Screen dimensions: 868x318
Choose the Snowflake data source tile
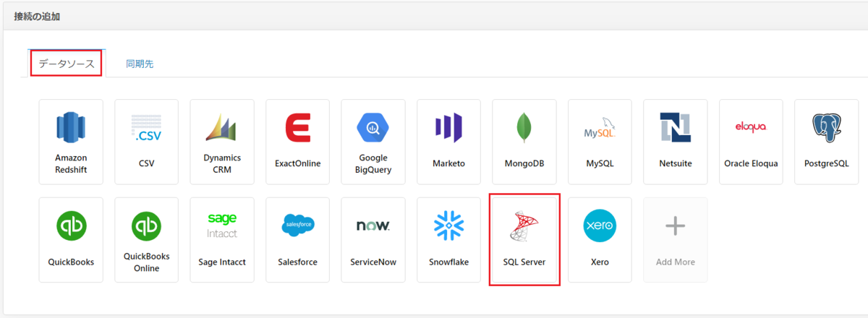[x=448, y=240]
